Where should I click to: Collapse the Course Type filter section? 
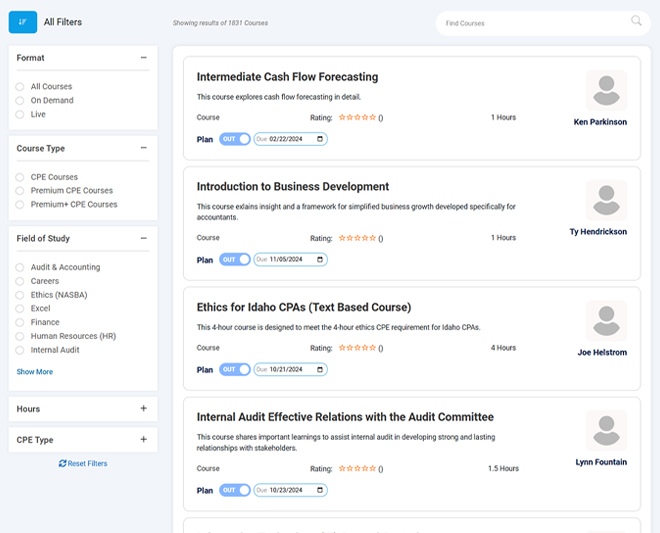pyautogui.click(x=144, y=148)
